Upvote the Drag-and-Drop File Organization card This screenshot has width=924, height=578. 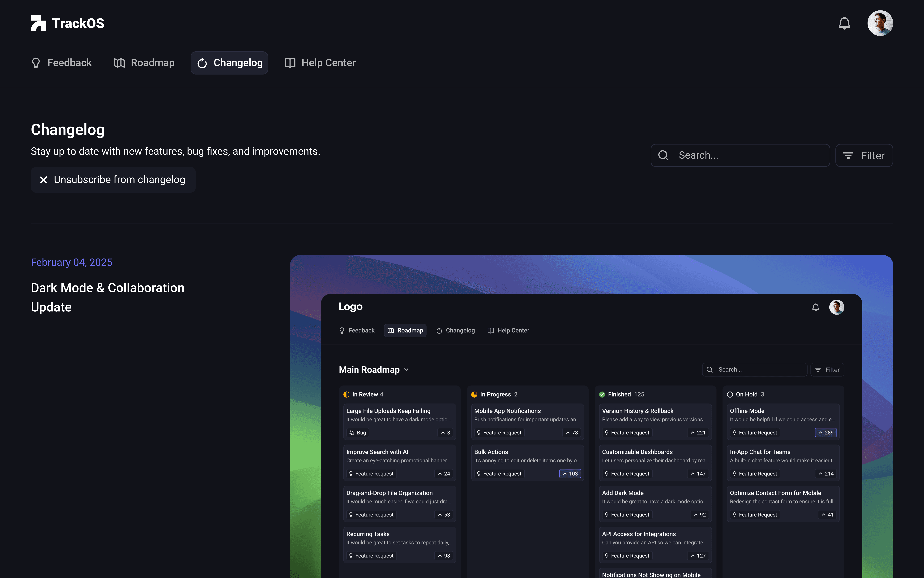pyautogui.click(x=444, y=515)
